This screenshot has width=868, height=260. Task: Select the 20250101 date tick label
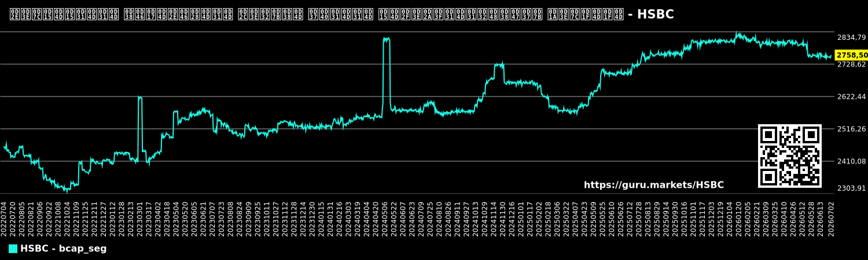point(521,218)
